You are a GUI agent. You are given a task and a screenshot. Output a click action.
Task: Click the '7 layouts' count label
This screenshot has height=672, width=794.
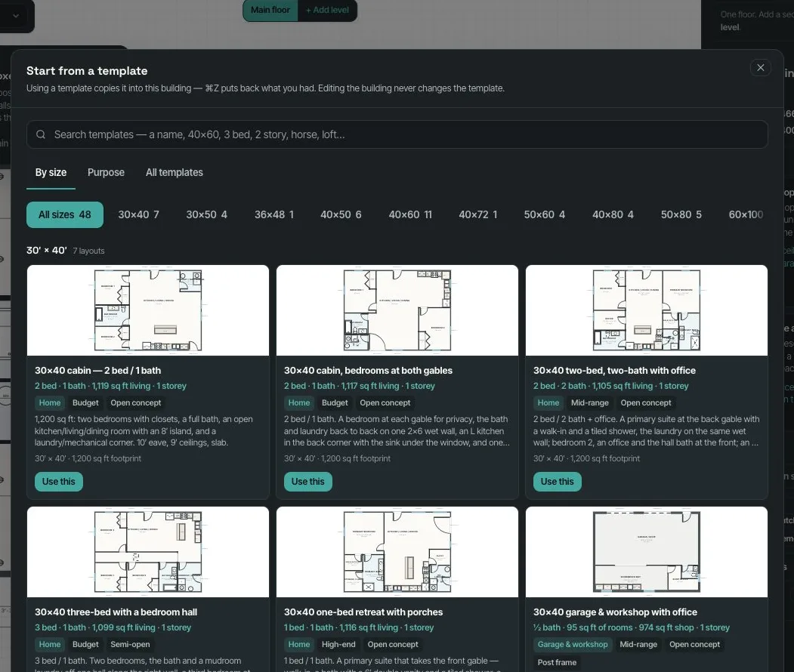(x=88, y=251)
